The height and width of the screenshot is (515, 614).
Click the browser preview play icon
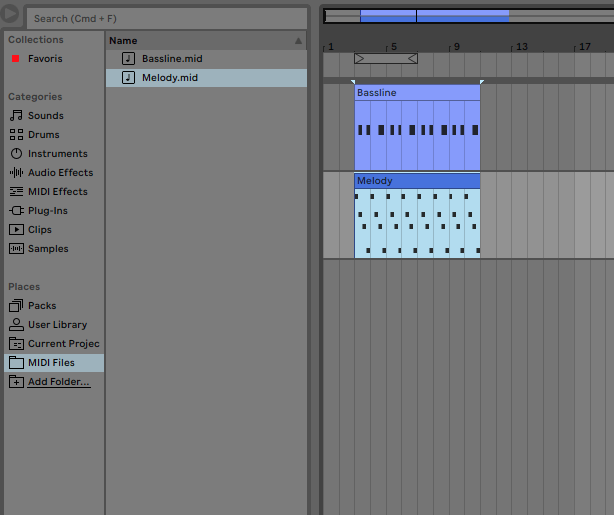pyautogui.click(x=9, y=14)
